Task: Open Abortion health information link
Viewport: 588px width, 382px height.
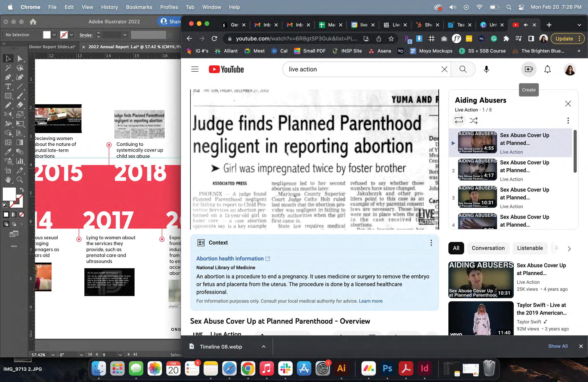Action: tap(230, 258)
